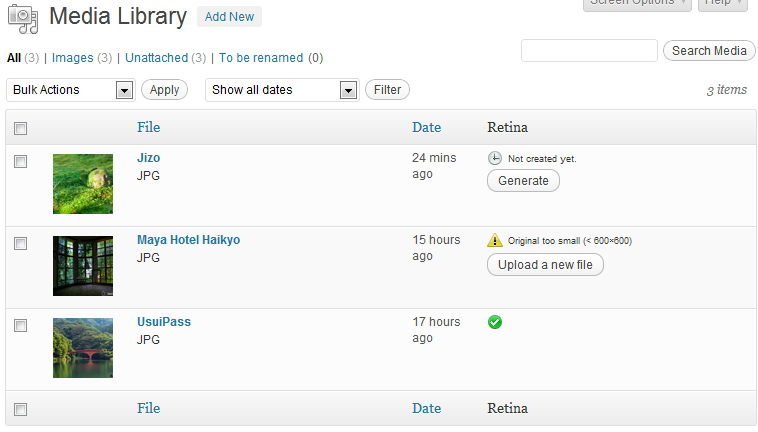Open the UsuiPass bridge thumbnail
758x432 pixels.
tap(83, 348)
